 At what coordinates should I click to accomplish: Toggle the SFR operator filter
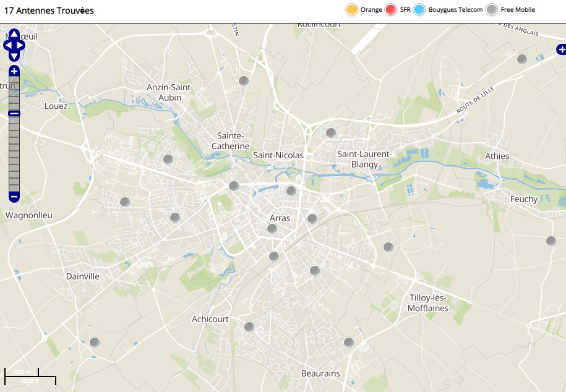[x=390, y=10]
